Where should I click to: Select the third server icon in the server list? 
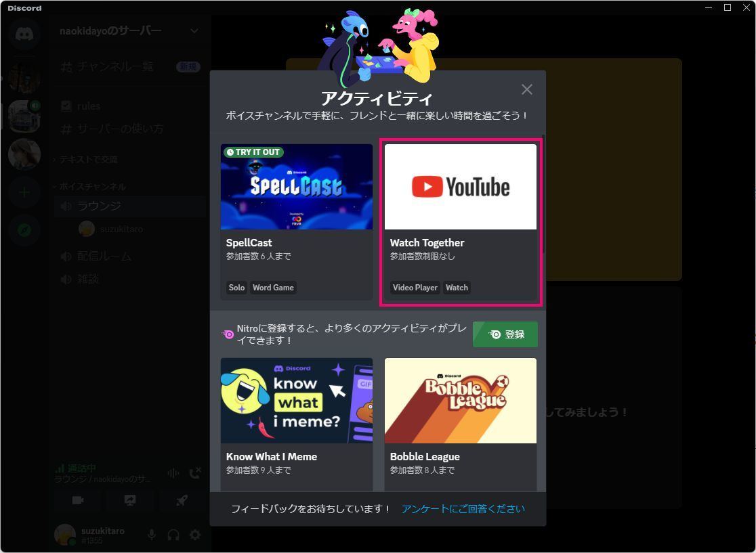click(x=24, y=154)
